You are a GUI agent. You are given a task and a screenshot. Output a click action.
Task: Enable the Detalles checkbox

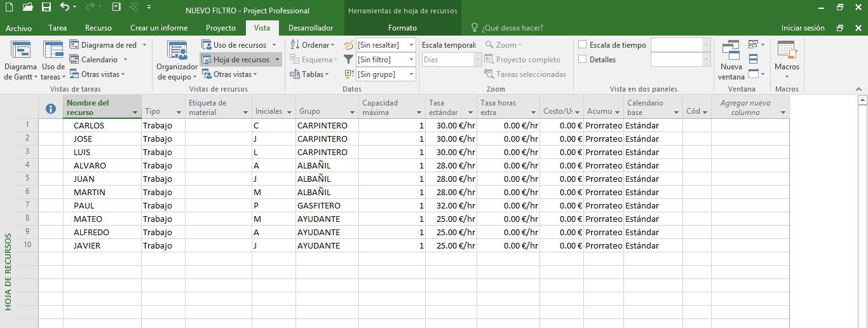coord(582,59)
